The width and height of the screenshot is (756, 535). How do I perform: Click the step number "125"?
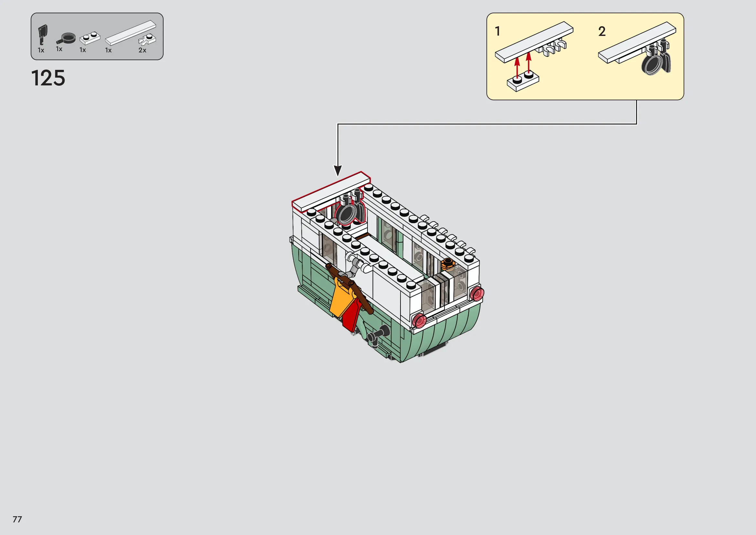point(48,78)
